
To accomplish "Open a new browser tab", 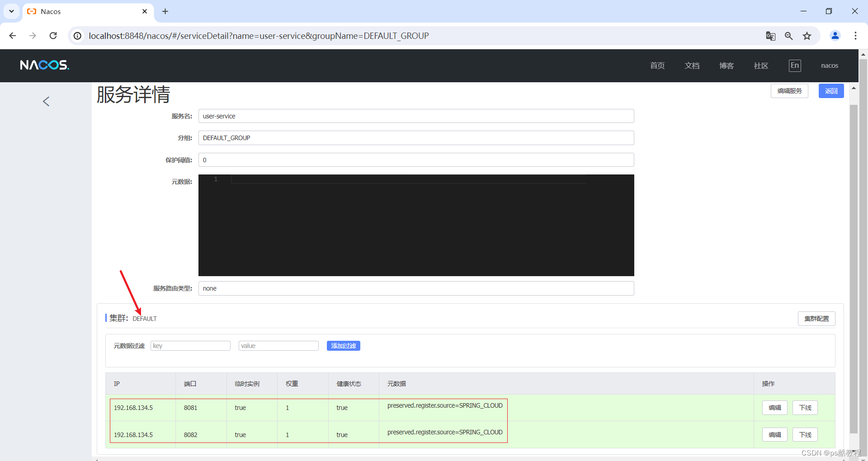I will coord(165,11).
